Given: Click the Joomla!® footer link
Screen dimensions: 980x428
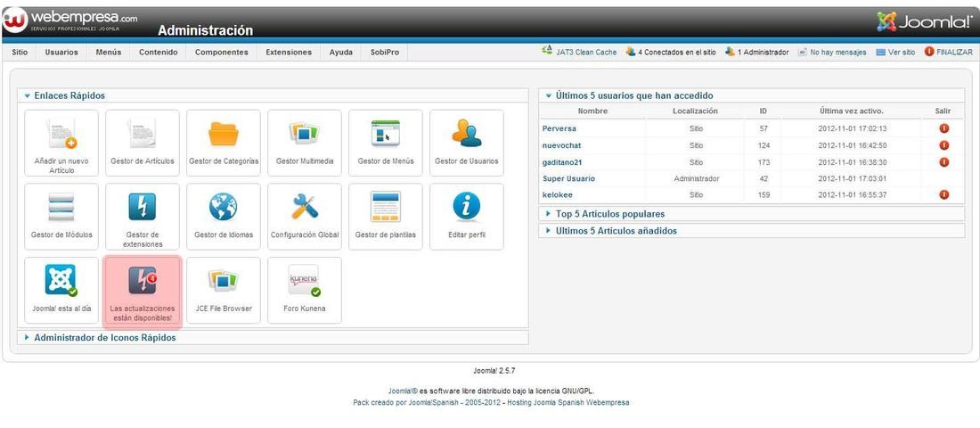Looking at the screenshot, I should [x=403, y=391].
